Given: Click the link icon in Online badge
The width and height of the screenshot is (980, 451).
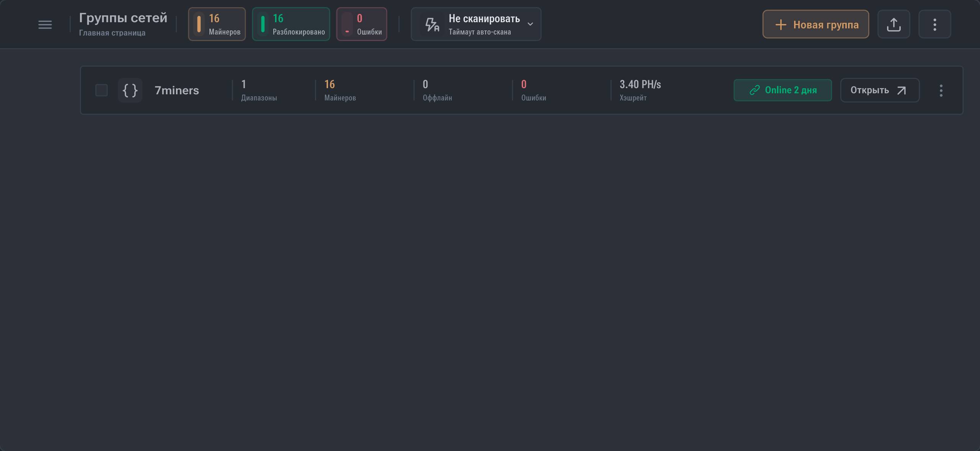Looking at the screenshot, I should click(x=754, y=90).
